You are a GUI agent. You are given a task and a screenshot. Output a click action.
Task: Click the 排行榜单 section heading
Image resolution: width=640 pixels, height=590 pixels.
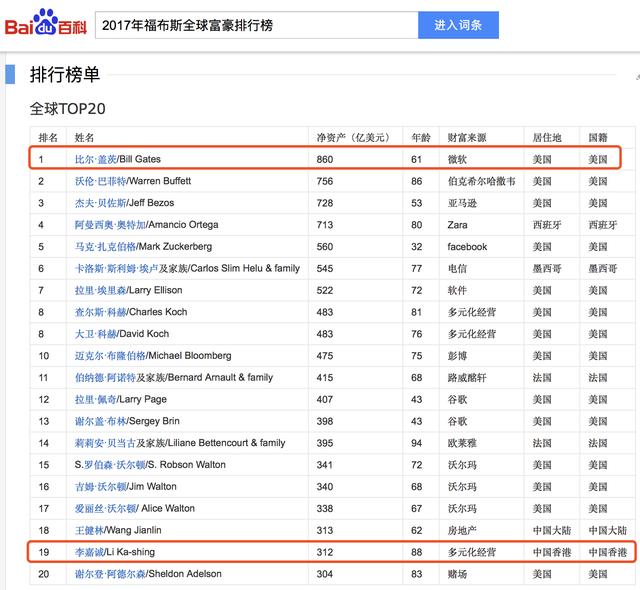pos(64,75)
